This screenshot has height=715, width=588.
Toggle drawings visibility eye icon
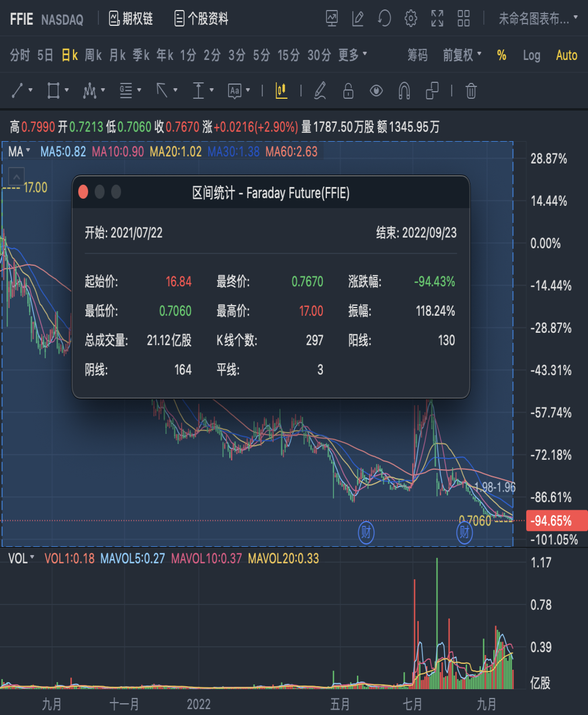tap(376, 91)
